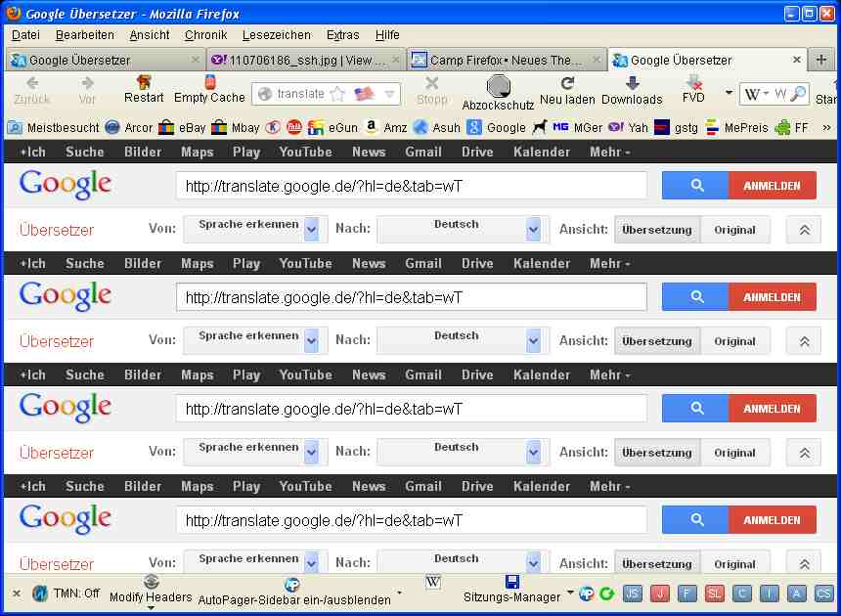The width and height of the screenshot is (841, 616).
Task: Reload the page with Neu laden
Action: (567, 85)
